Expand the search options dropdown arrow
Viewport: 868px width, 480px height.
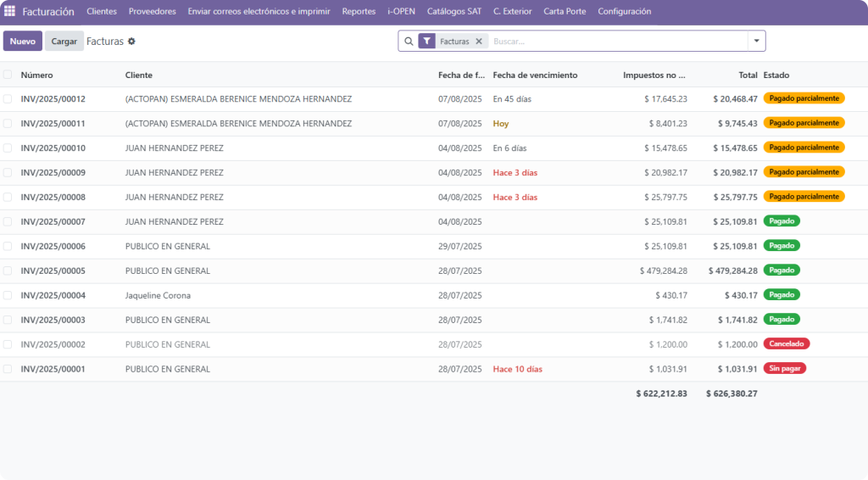[755, 41]
